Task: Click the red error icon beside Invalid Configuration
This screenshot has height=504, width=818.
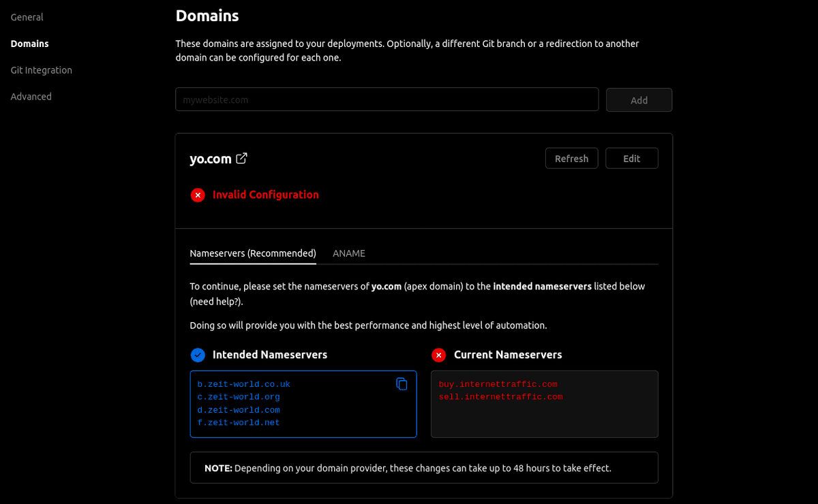Action: tap(198, 195)
